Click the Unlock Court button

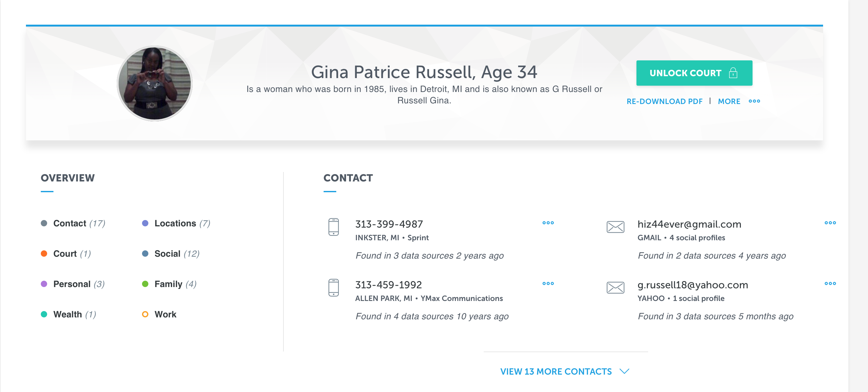pyautogui.click(x=694, y=73)
